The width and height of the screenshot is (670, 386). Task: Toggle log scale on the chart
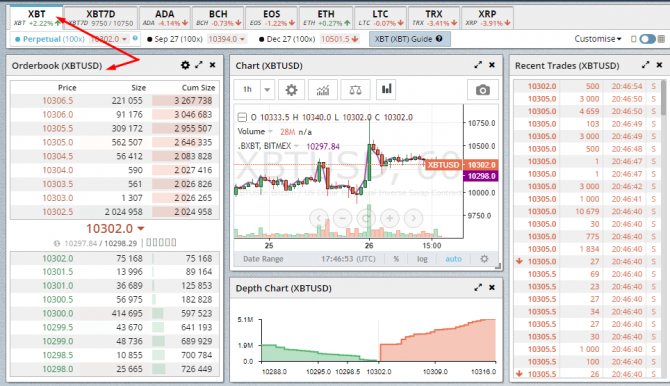(422, 259)
